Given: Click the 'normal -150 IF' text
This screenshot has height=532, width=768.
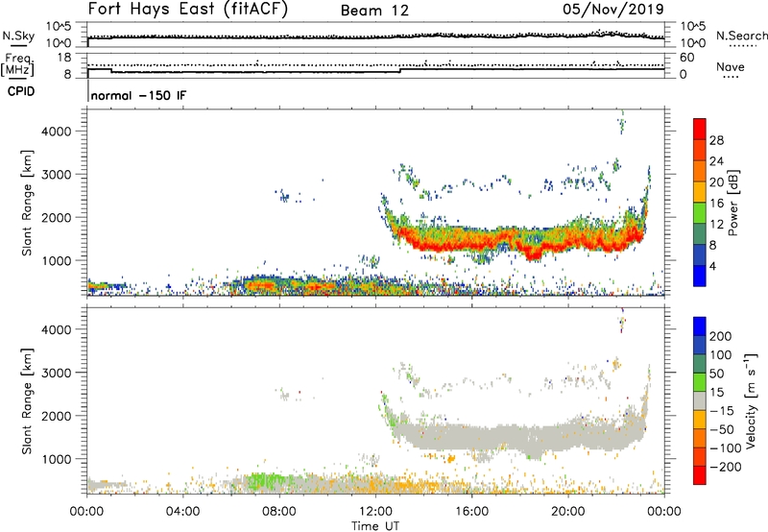Looking at the screenshot, I should [138, 95].
